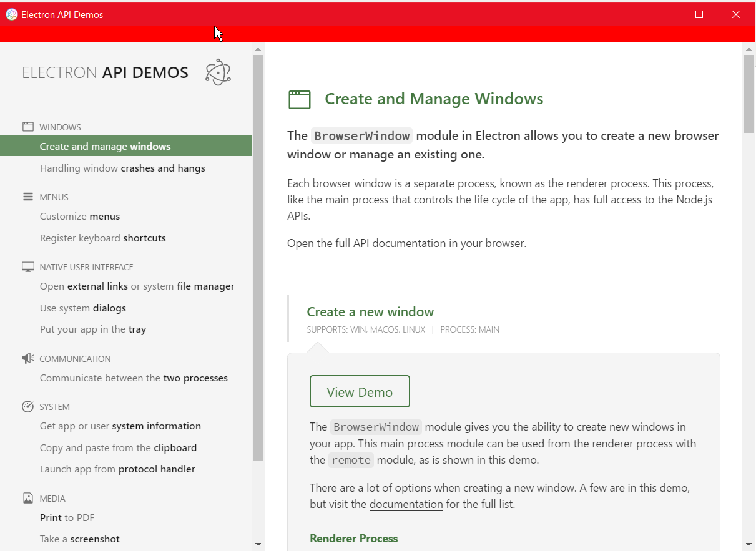Screen dimensions: 756x551
Task: Click the MEDIA section heading
Action: click(52, 499)
